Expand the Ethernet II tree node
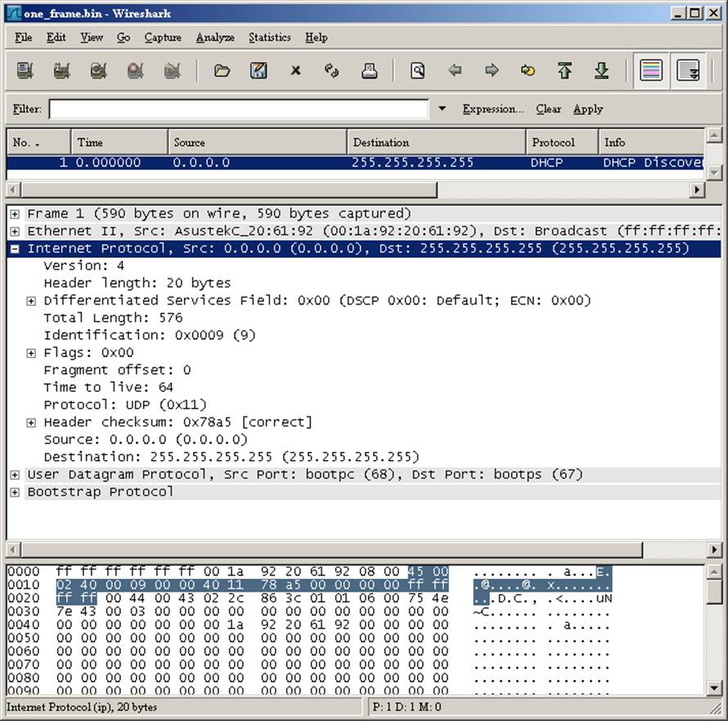This screenshot has width=728, height=721. (x=15, y=232)
